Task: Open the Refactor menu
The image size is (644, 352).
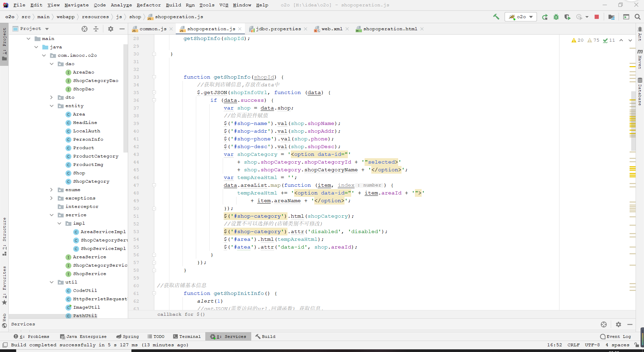Action: pyautogui.click(x=149, y=5)
